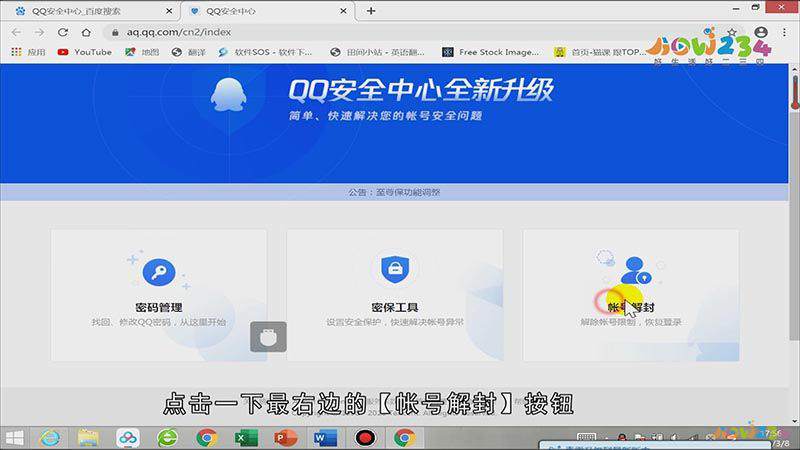Image resolution: width=800 pixels, height=450 pixels.
Task: Open the red screen recorder taskbar icon
Action: (365, 438)
